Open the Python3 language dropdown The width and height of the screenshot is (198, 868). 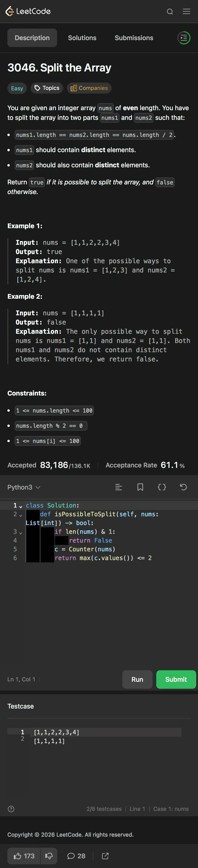coord(23,487)
